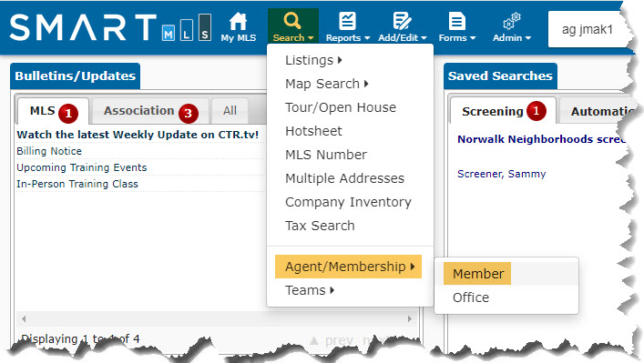
Task: Switch to the Association bulletins tab
Action: pos(150,111)
